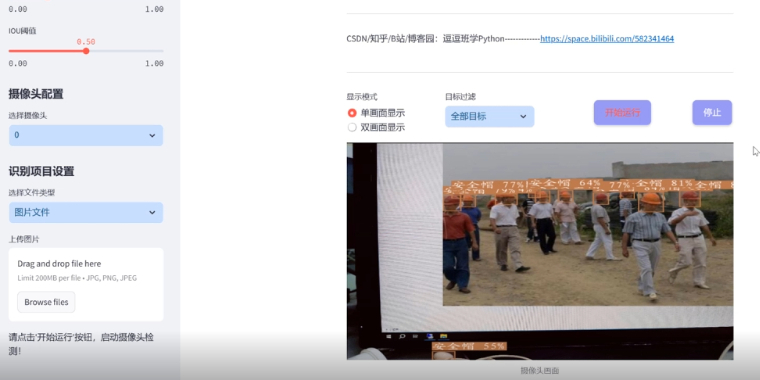This screenshot has width=760, height=380.
Task: Click the 开始运行 button
Action: click(622, 112)
